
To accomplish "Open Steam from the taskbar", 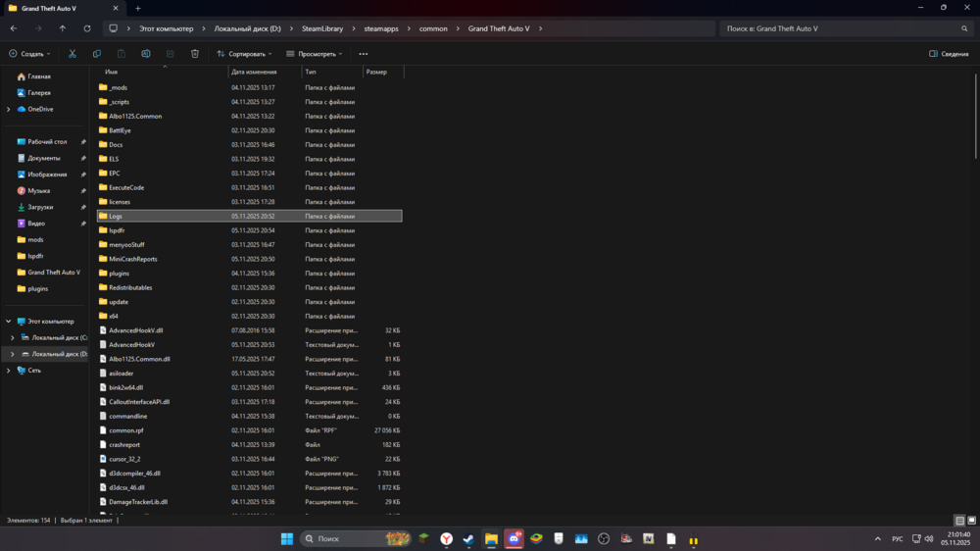I will click(x=468, y=538).
